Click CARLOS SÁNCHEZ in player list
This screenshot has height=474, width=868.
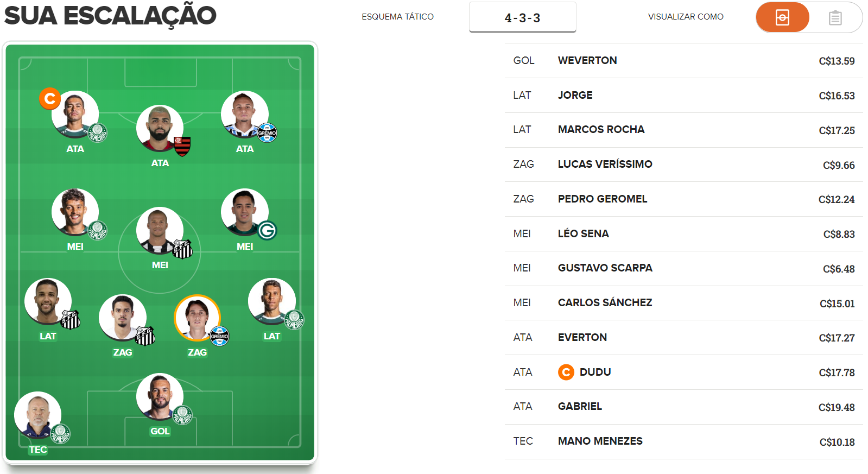(605, 302)
